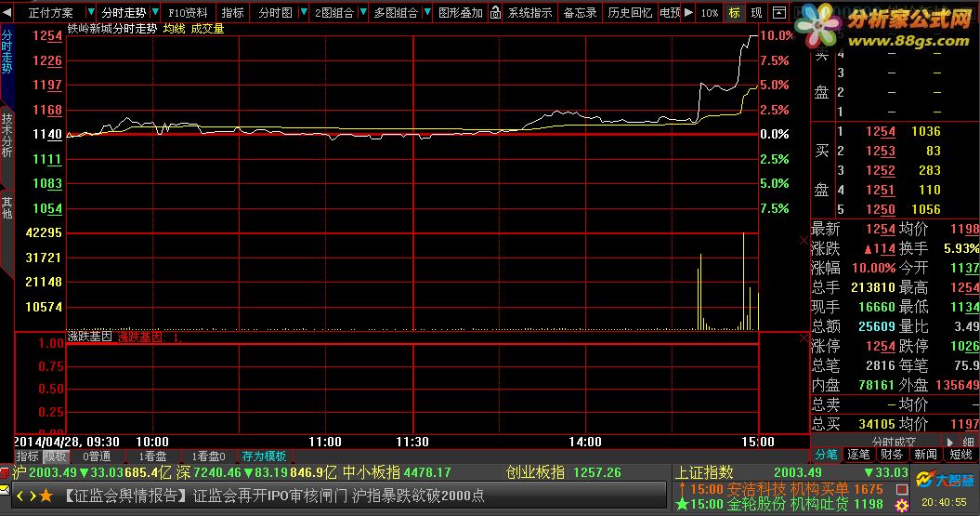Click the previous news arrow in ticker
Viewport: 980px width, 516px height.
click(x=20, y=496)
